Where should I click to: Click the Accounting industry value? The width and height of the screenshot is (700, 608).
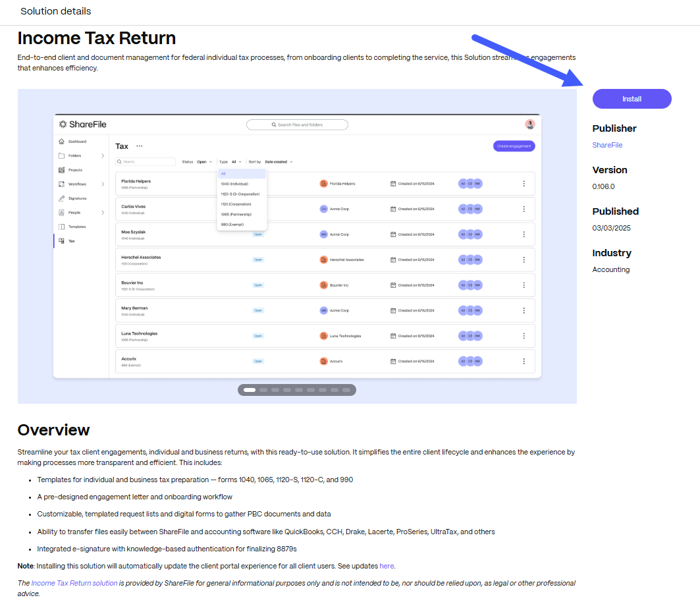point(610,270)
